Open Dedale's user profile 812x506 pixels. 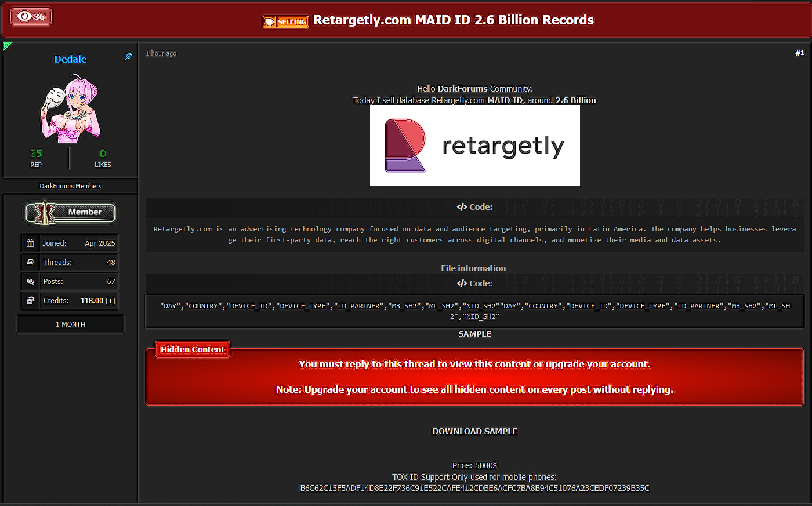click(70, 59)
